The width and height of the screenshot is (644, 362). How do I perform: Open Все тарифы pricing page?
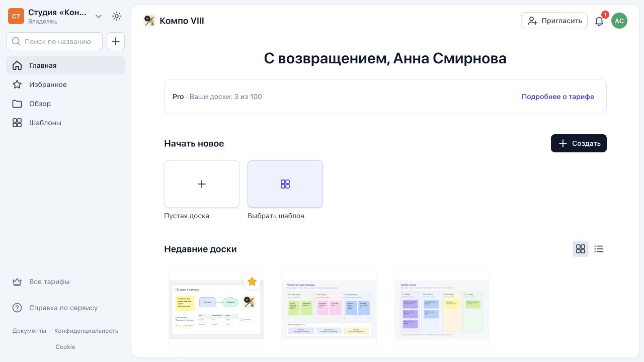[65, 282]
